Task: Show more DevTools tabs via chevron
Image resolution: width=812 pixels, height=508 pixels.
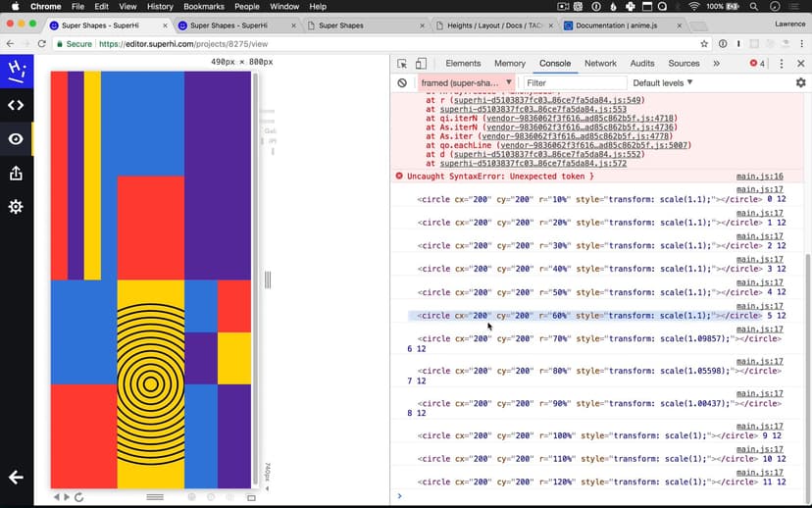Action: (716, 64)
